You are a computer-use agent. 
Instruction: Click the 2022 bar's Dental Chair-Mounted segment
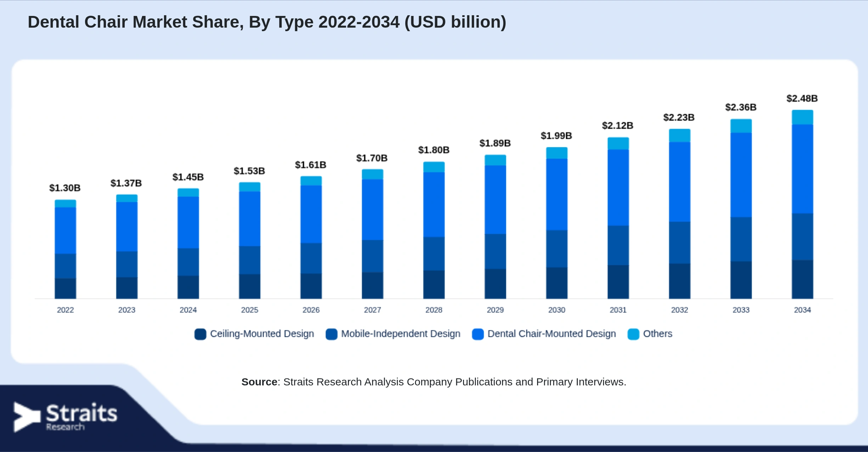pyautogui.click(x=65, y=231)
